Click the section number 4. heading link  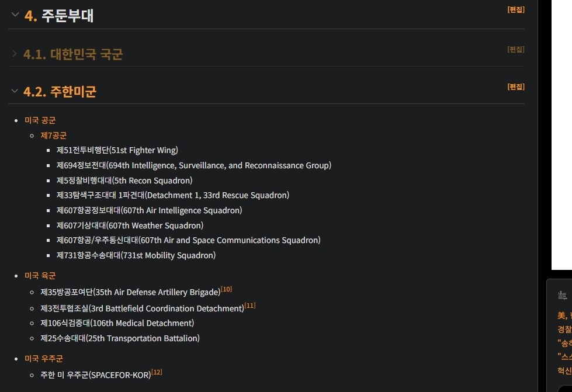coord(31,16)
